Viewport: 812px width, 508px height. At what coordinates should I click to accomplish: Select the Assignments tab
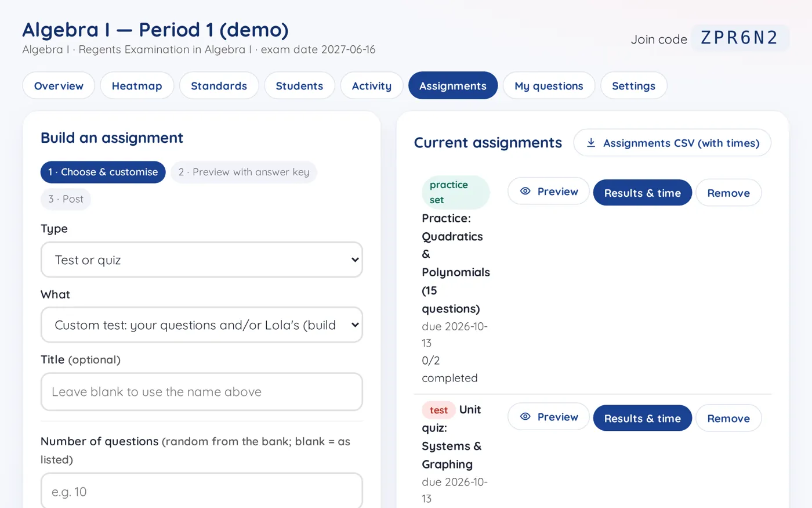click(453, 85)
